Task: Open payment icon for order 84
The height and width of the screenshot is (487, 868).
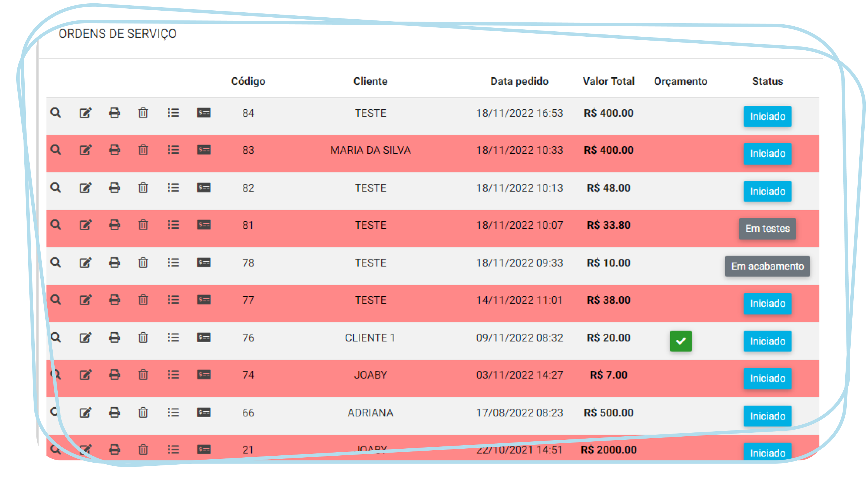Action: coord(204,113)
